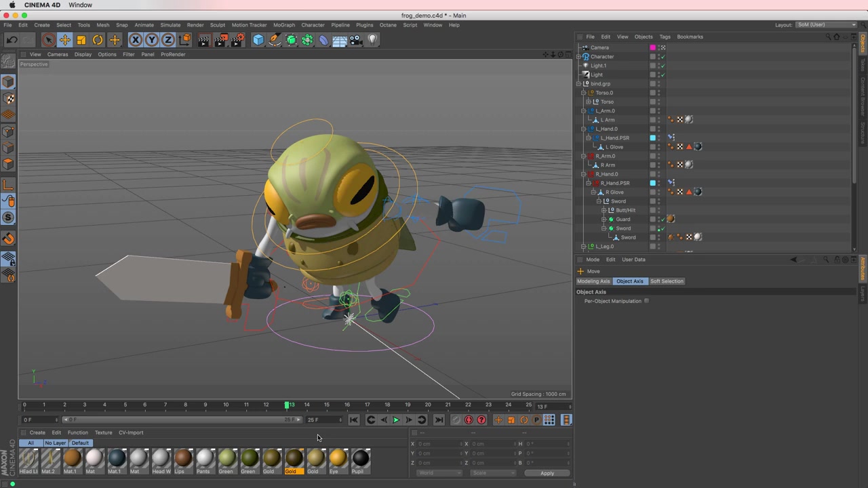This screenshot has height=488, width=868.
Task: Select the Bezier spline pen icon
Action: coord(274,39)
